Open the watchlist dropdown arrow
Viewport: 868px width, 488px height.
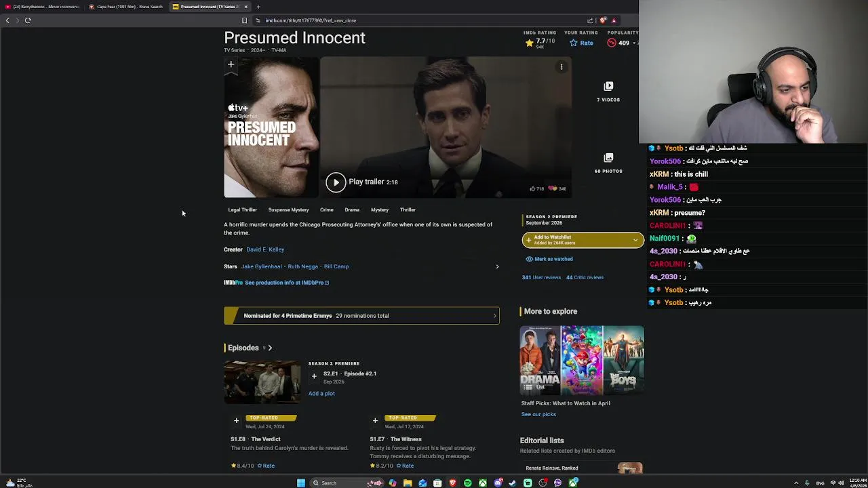(x=635, y=240)
